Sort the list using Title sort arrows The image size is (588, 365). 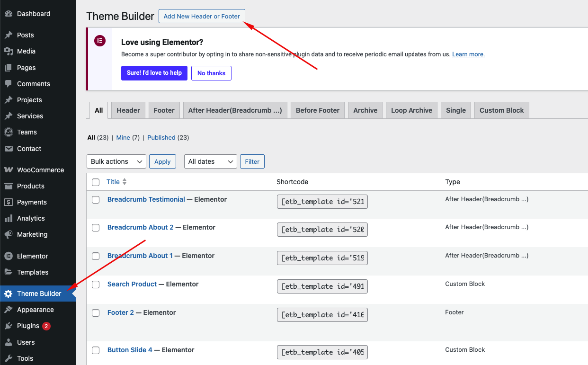pyautogui.click(x=125, y=182)
